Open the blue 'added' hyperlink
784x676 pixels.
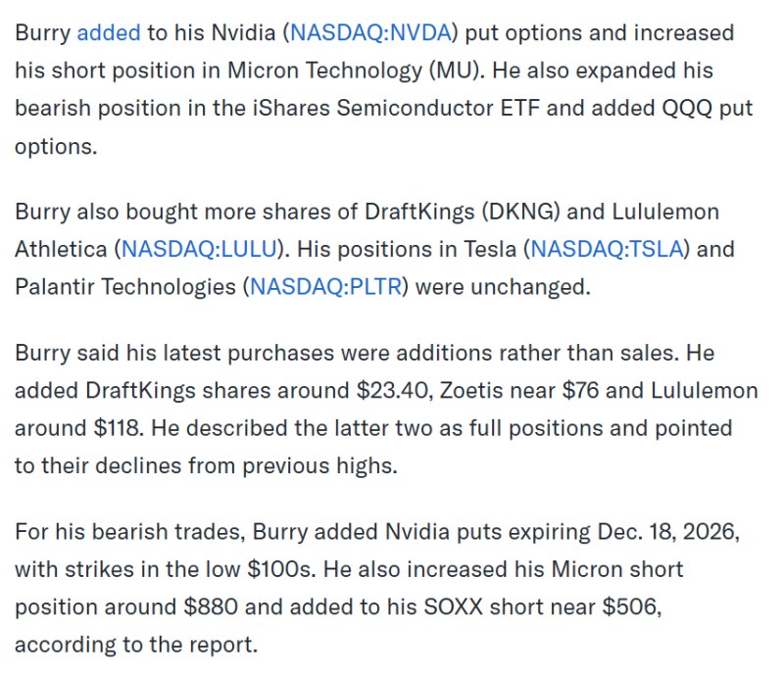coord(109,33)
